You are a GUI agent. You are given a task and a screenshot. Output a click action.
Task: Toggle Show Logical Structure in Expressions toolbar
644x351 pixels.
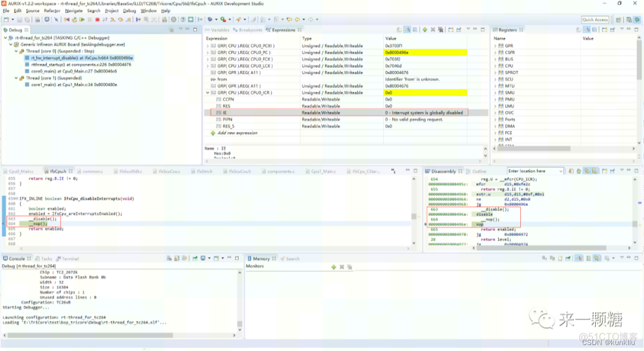click(x=407, y=30)
